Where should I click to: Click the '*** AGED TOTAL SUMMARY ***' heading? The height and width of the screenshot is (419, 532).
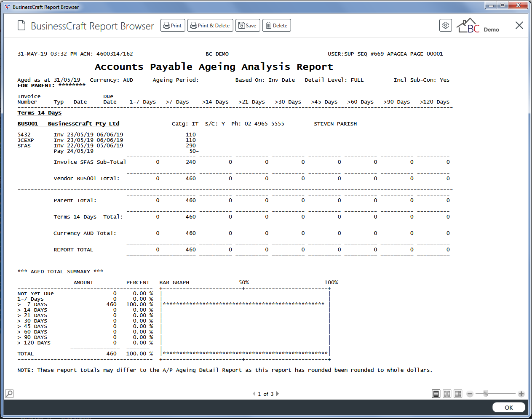click(x=60, y=272)
